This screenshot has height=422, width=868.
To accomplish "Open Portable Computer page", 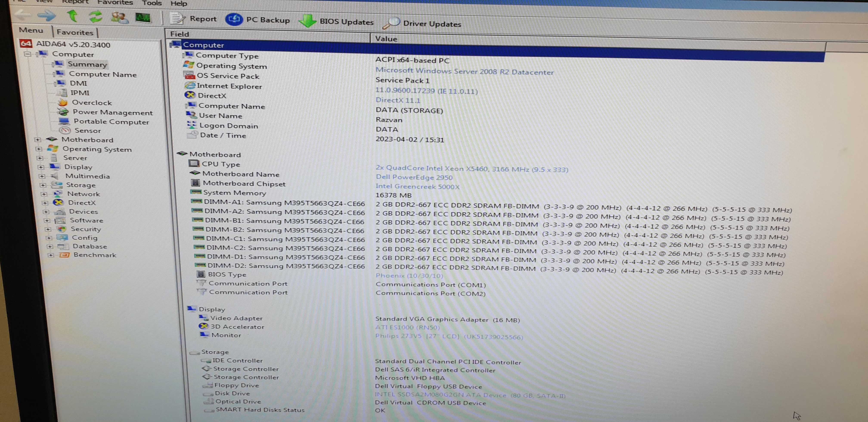I will pyautogui.click(x=111, y=122).
